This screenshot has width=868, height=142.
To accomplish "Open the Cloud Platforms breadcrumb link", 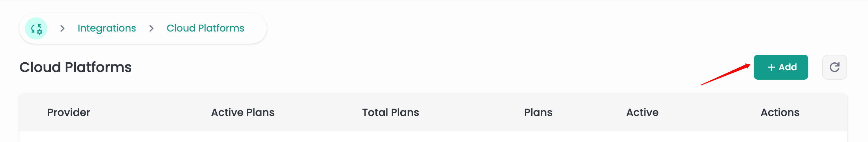I will (205, 28).
